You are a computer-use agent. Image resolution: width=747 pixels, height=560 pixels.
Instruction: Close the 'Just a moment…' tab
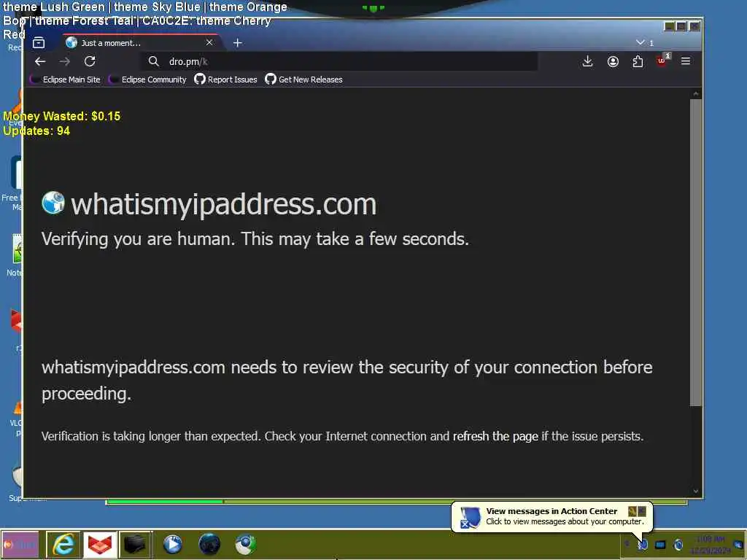tap(209, 42)
